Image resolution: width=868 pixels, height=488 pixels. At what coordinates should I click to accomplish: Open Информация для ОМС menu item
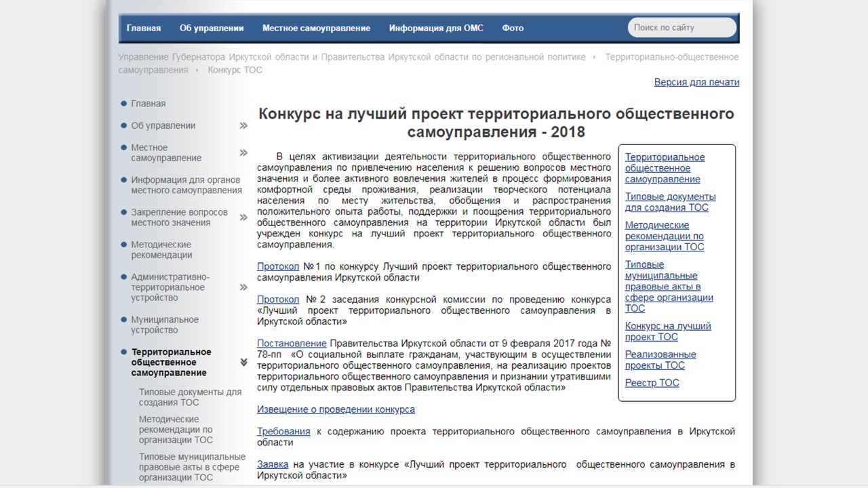tap(436, 28)
